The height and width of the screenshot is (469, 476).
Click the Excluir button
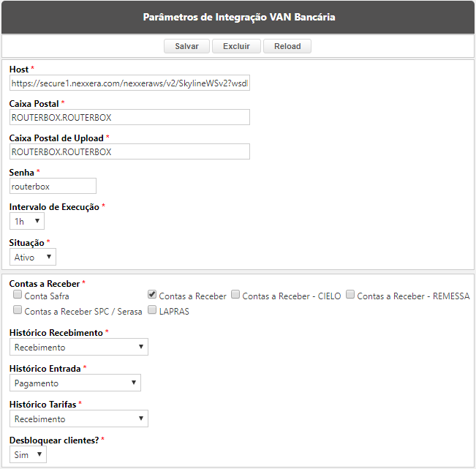236,46
